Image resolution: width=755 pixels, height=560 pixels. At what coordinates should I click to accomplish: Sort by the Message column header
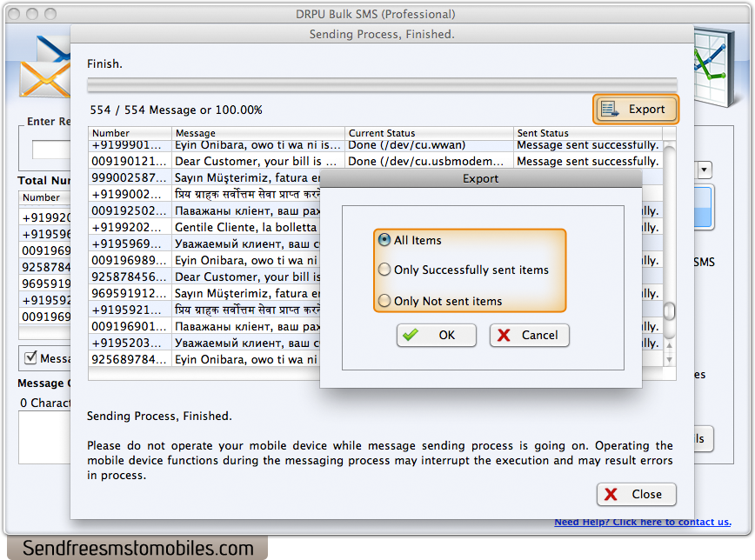click(258, 133)
